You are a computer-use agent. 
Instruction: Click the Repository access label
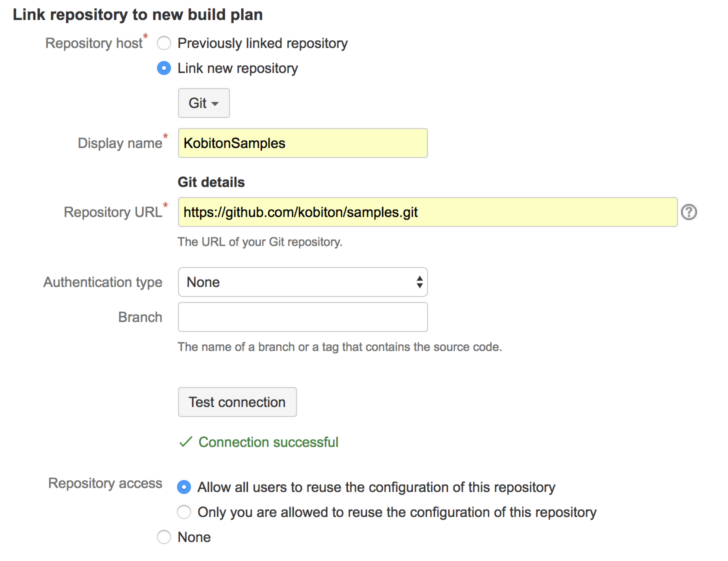pos(104,483)
